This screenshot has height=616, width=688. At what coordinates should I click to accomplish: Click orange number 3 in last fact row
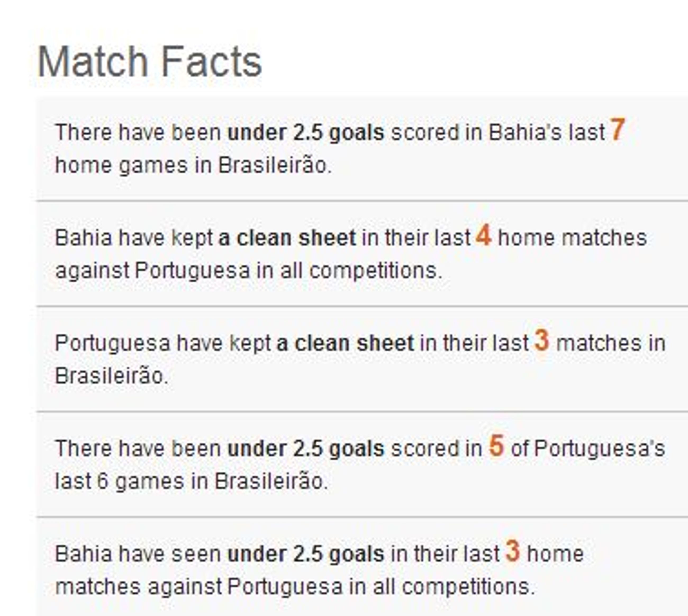coord(513,551)
